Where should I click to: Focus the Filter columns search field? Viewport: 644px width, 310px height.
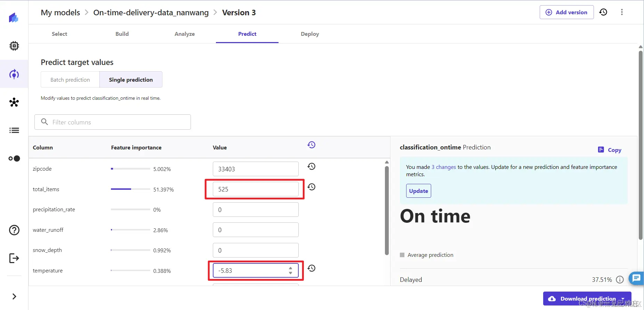[113, 122]
